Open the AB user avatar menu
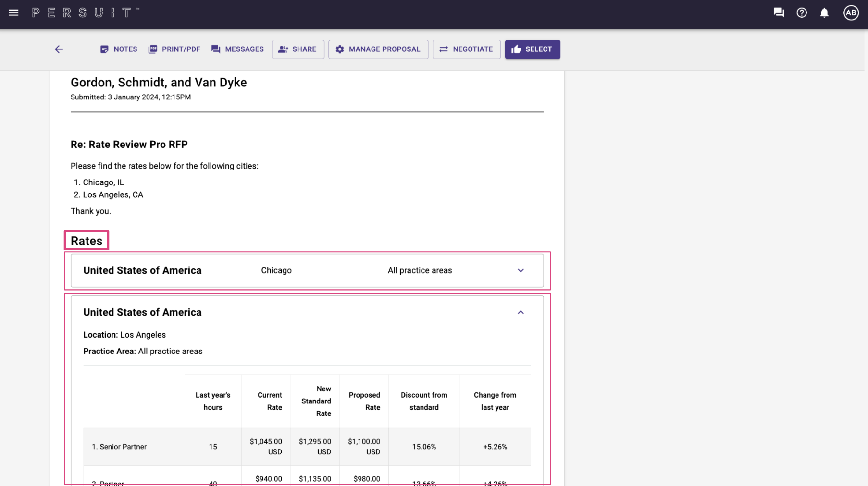The width and height of the screenshot is (868, 486). [x=851, y=13]
